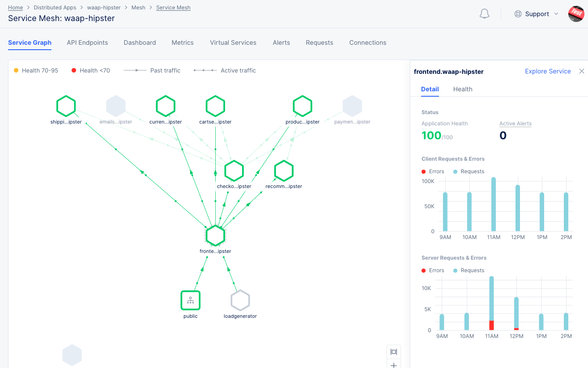Switch to the Health tab
Image resolution: width=588 pixels, height=368 pixels.
click(x=463, y=89)
